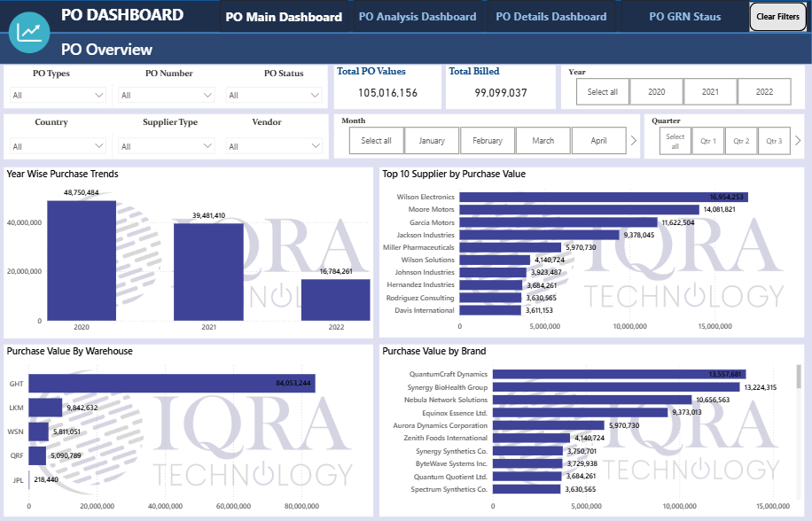The height and width of the screenshot is (521, 812).
Task: Click the 2022 bar in Year Wise Trends
Action: pos(336,300)
